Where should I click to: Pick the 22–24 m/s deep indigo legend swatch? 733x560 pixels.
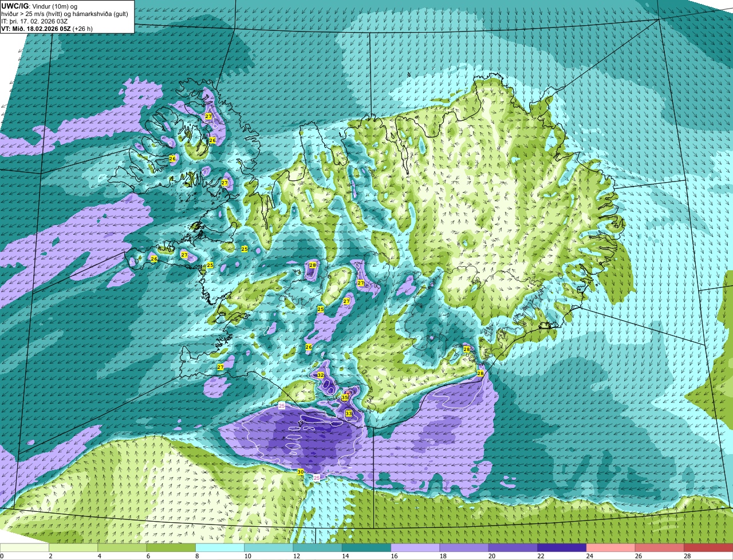pos(562,548)
